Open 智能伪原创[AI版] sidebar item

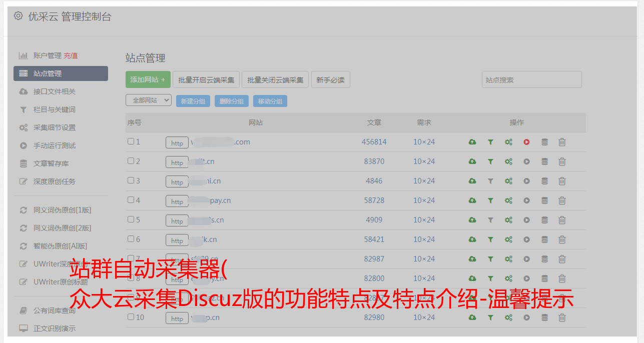point(61,246)
